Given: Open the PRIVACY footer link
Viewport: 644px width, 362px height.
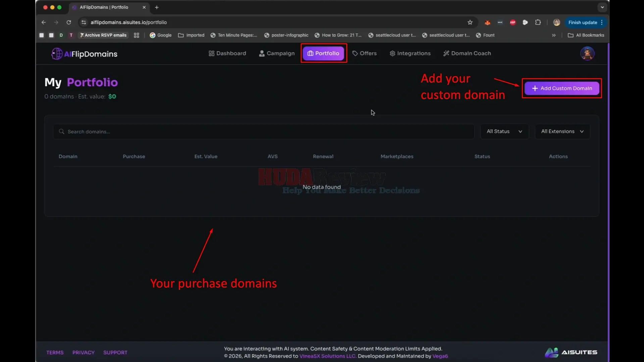Looking at the screenshot, I should point(84,352).
